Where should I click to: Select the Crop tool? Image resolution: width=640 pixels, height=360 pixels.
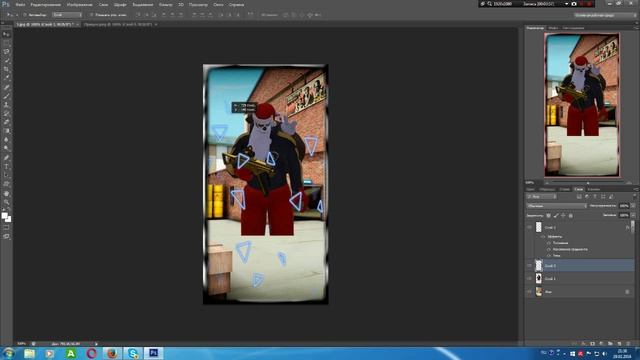coord(6,69)
